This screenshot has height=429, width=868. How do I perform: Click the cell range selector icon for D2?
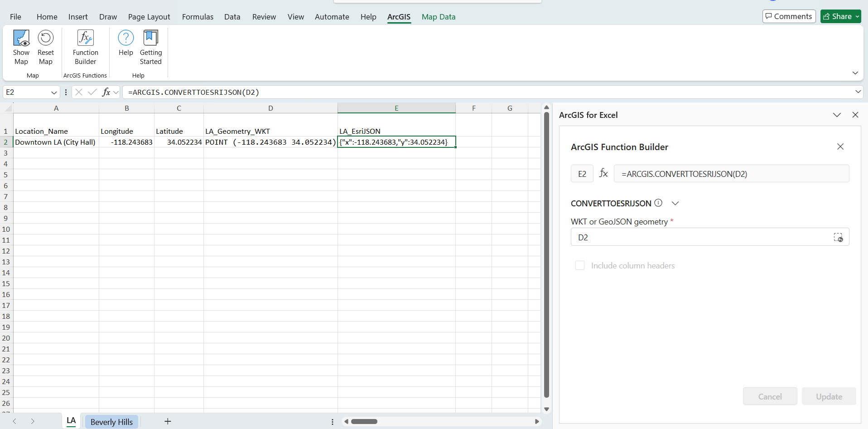(x=838, y=238)
